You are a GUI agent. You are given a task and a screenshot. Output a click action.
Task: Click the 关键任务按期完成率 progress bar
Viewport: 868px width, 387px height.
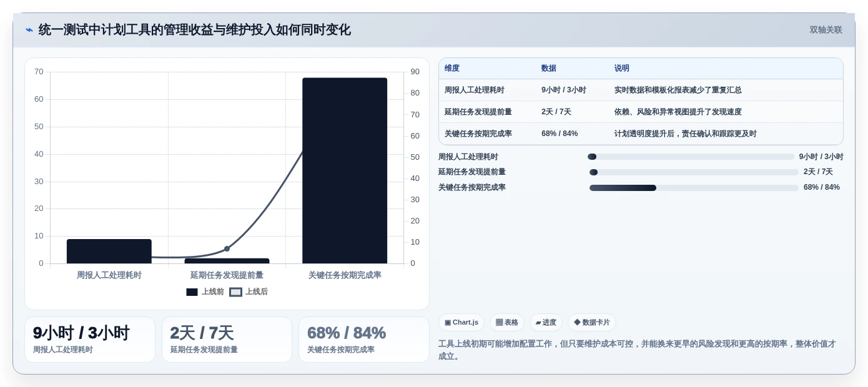pyautogui.click(x=694, y=188)
